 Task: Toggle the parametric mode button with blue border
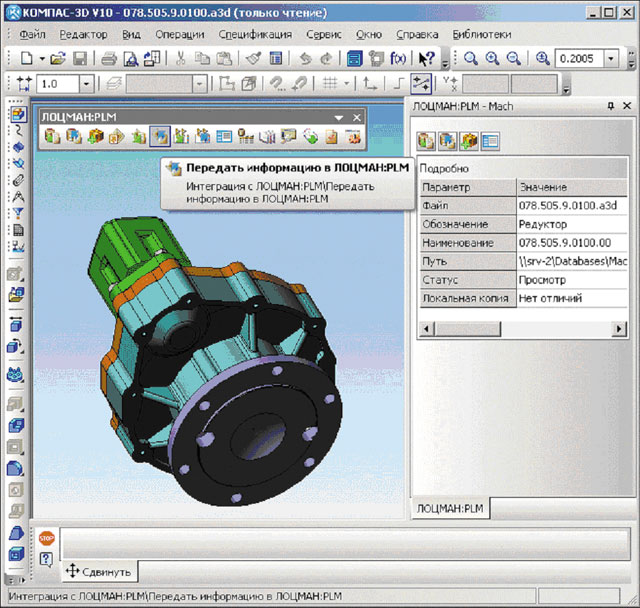421,84
